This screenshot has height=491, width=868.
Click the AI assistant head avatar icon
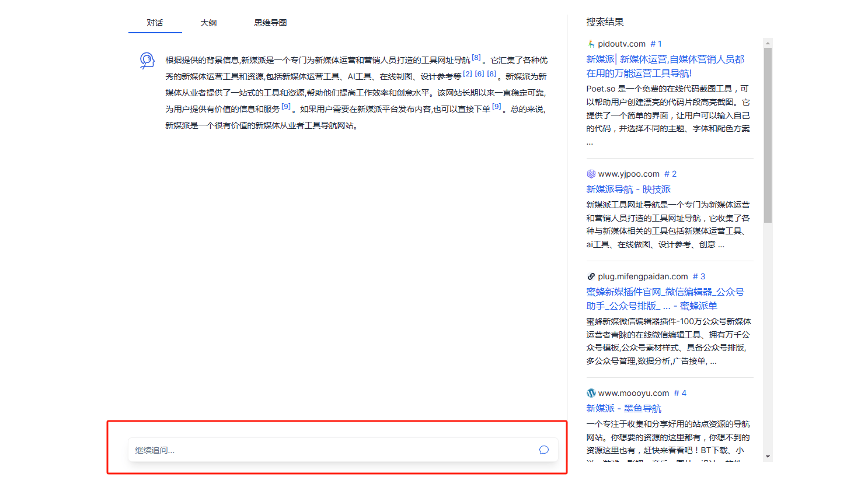click(147, 60)
